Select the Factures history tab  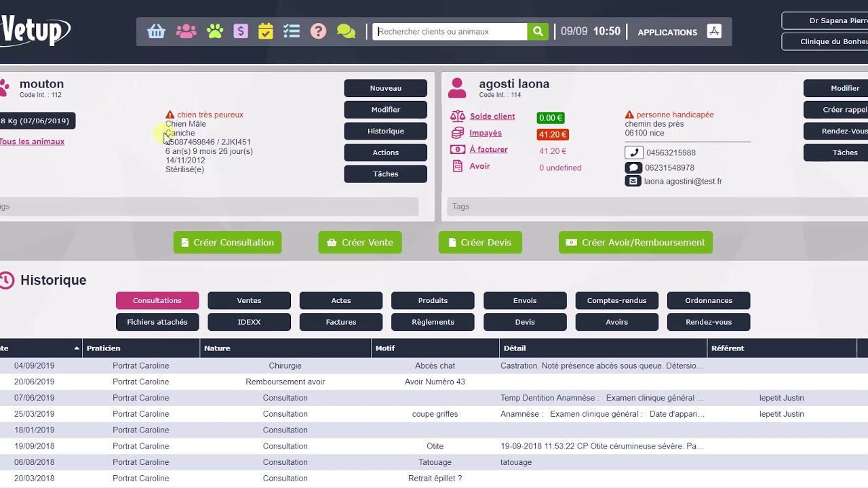coord(341,322)
